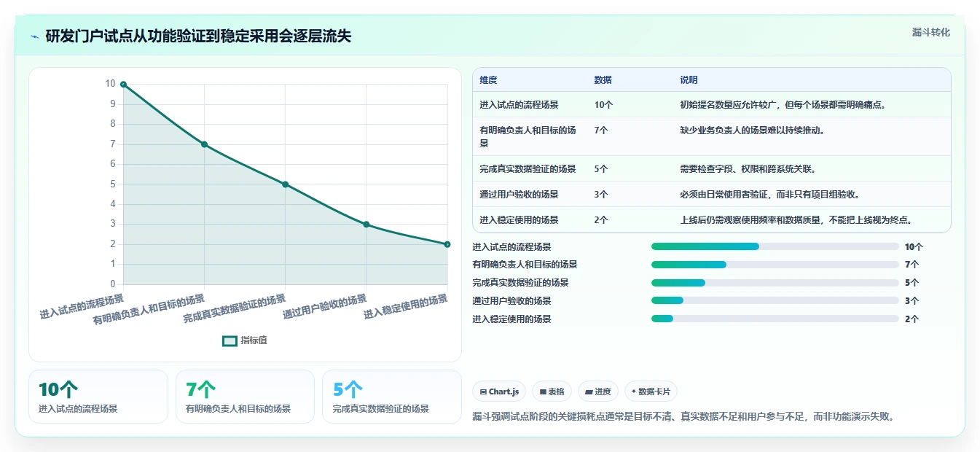980x452 pixels.
Task: Click the 10个 value in the table
Action: pos(603,104)
